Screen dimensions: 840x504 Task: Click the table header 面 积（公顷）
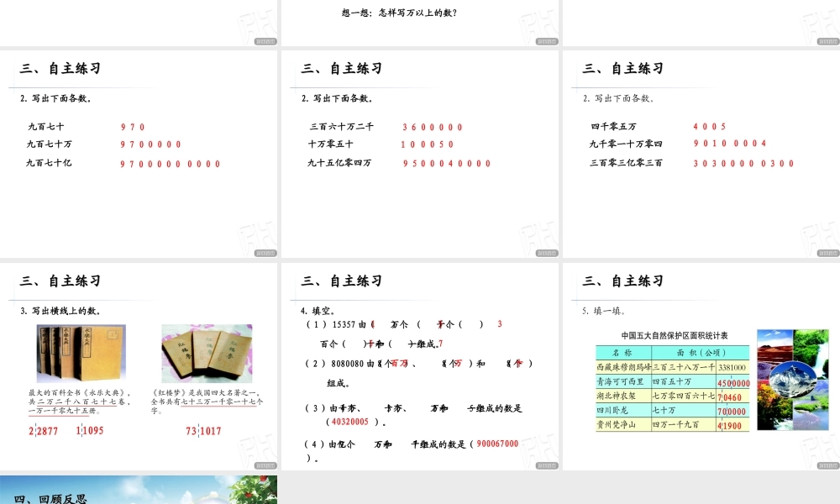(x=701, y=353)
